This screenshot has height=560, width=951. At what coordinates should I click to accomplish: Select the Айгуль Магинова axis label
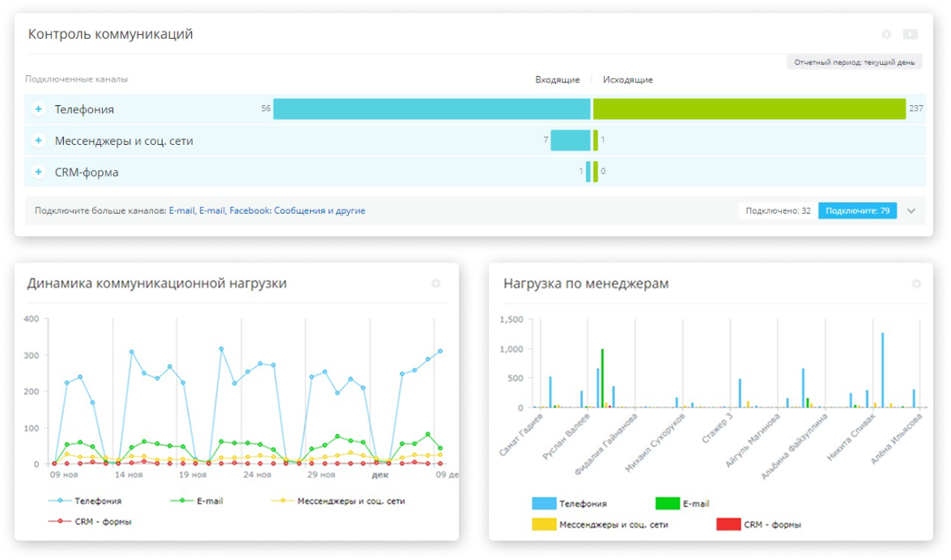click(753, 440)
